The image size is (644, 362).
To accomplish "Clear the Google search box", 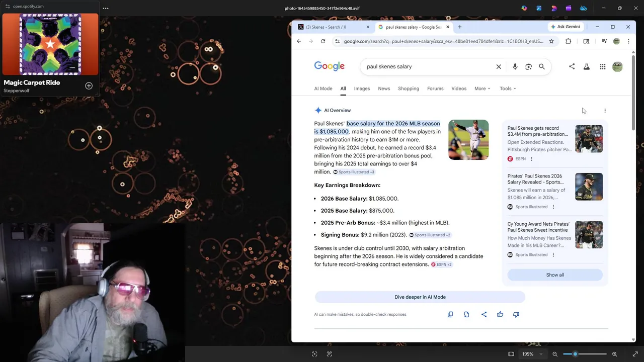I will pos(499,66).
